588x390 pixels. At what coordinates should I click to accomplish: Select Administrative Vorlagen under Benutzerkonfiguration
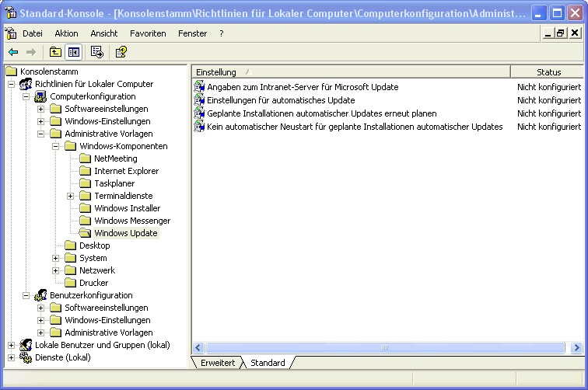click(109, 333)
